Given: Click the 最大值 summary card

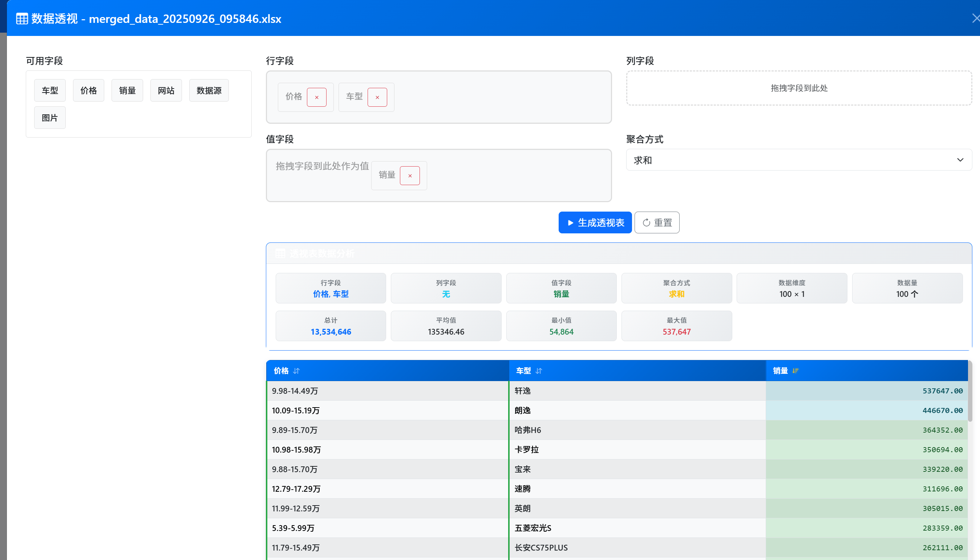Looking at the screenshot, I should pyautogui.click(x=676, y=326).
